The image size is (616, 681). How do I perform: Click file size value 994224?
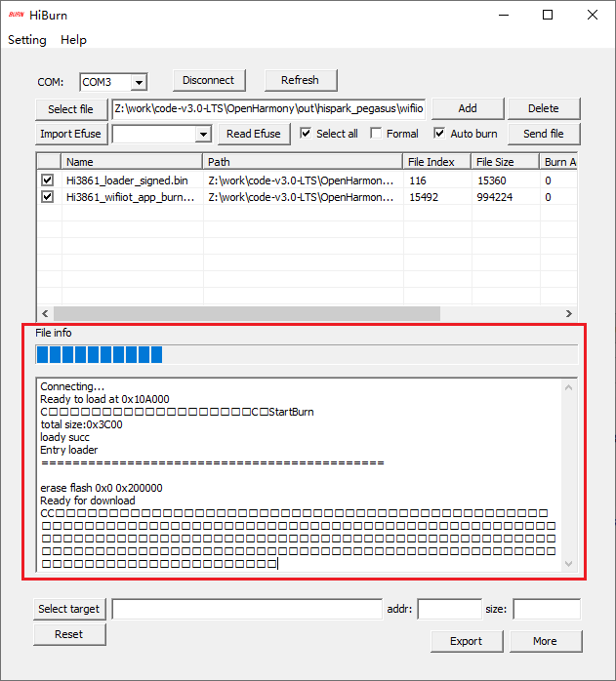tap(495, 197)
